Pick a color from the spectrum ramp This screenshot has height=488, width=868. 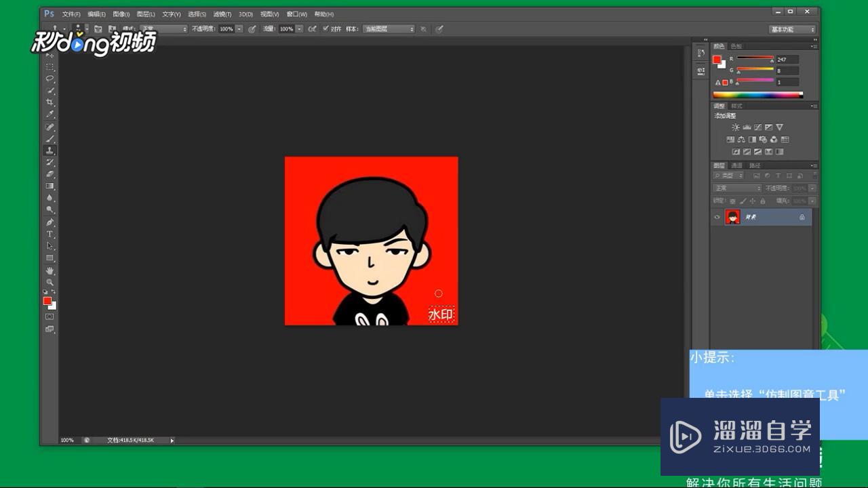click(757, 95)
